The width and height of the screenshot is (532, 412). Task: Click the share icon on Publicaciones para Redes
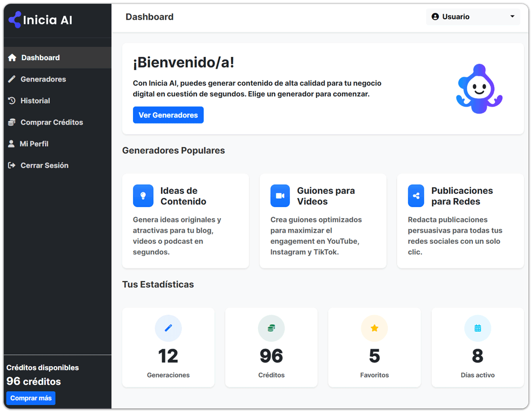[x=416, y=195]
